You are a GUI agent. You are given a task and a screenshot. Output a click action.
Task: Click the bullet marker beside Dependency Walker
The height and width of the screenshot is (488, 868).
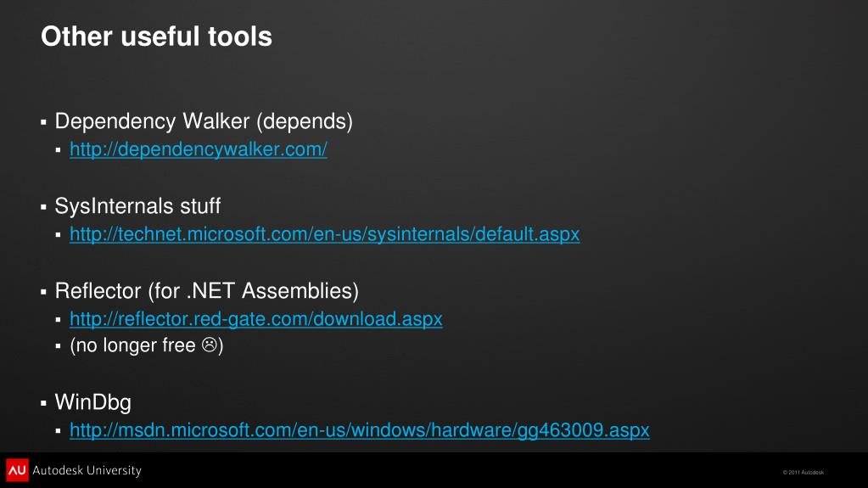click(44, 122)
